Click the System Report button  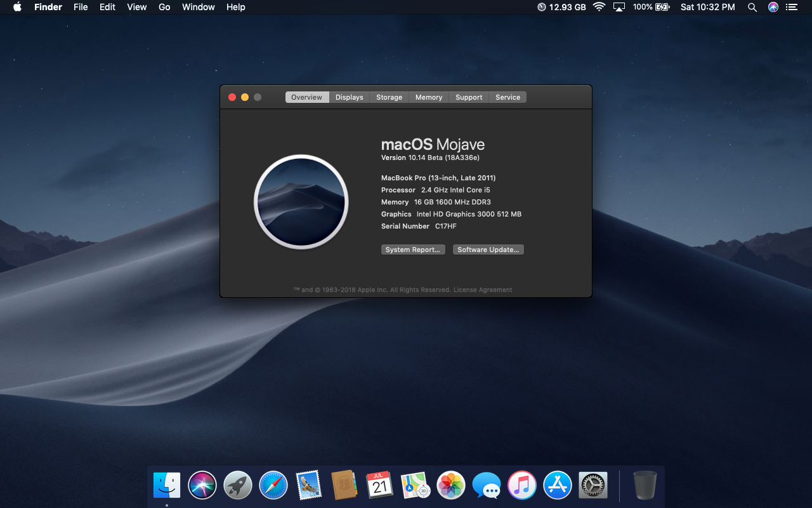[x=413, y=250]
